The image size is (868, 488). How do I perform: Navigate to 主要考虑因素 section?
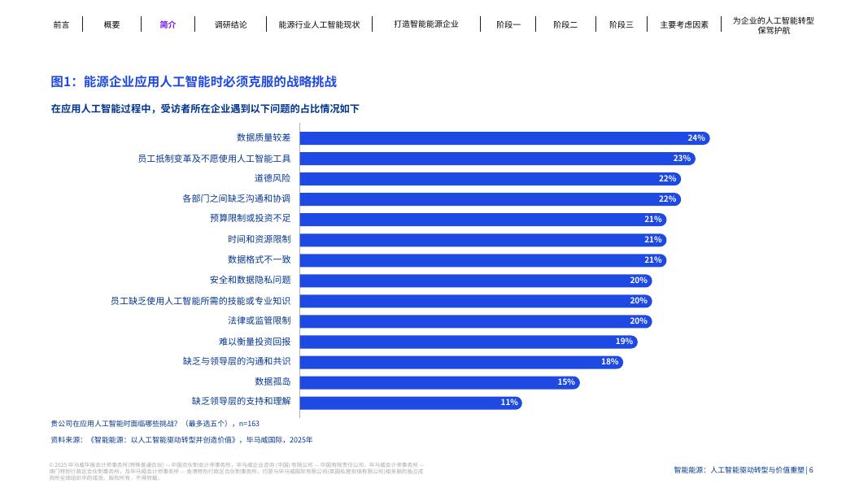tap(684, 24)
